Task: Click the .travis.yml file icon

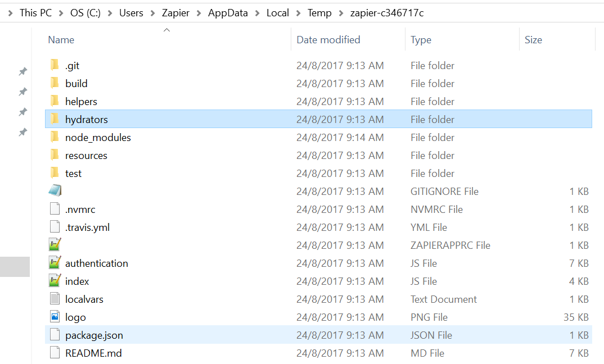Action: click(55, 226)
